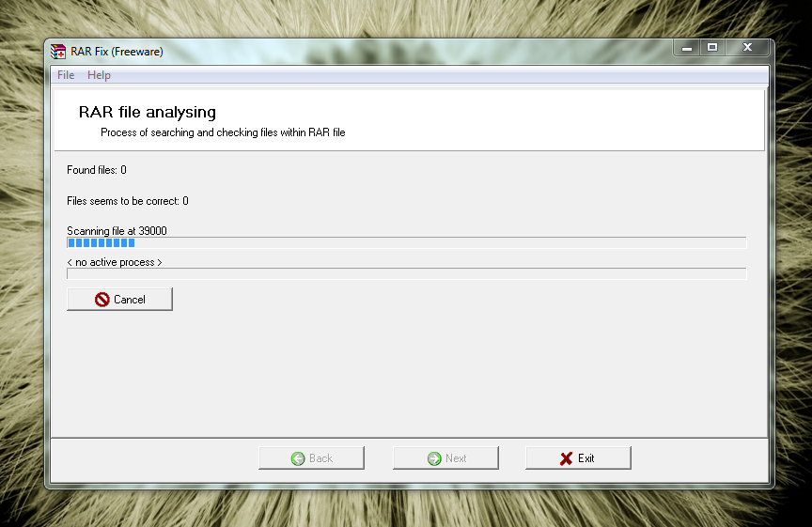Open the Help menu

coord(99,75)
